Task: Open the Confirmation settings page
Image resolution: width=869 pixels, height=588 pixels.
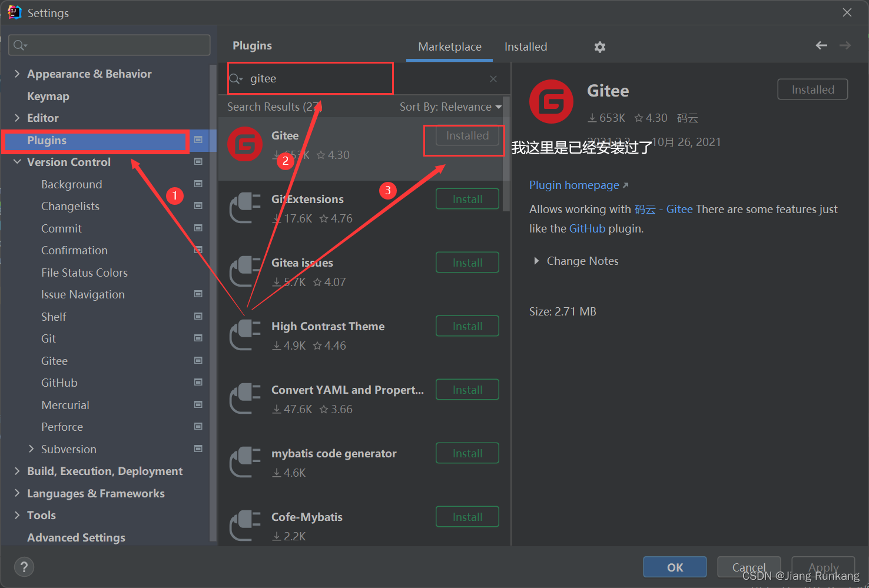Action: coord(74,250)
